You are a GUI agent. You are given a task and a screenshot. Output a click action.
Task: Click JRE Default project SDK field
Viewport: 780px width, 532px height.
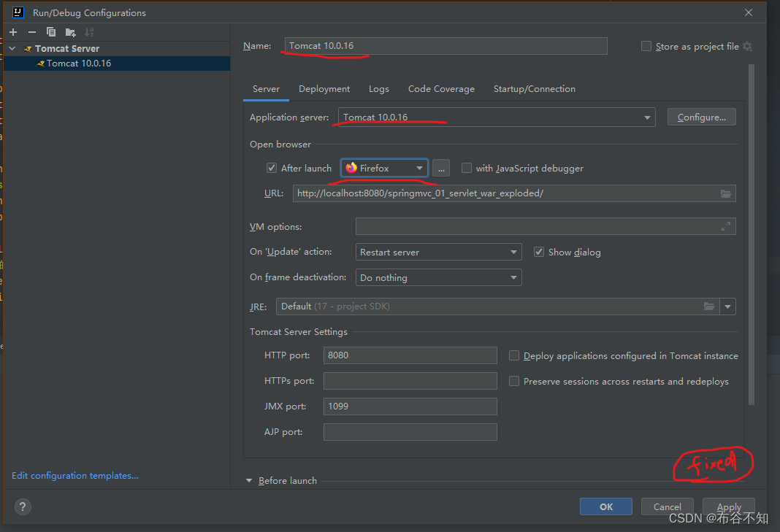point(497,307)
